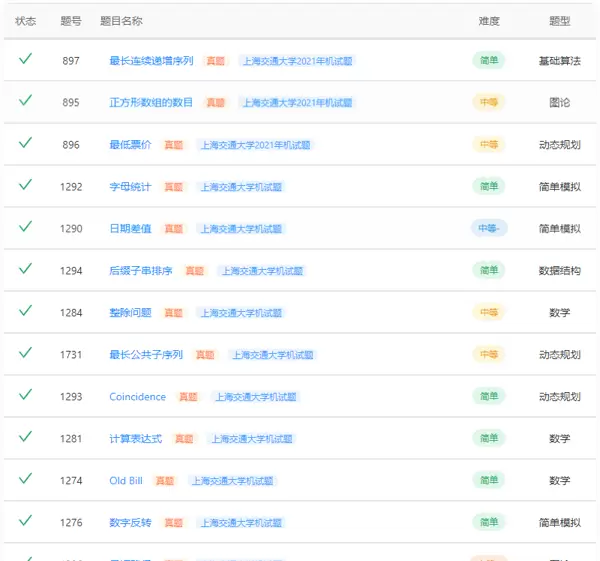Click the checkmark icon for problem 1731
Image resolution: width=600 pixels, height=561 pixels.
[x=26, y=354]
